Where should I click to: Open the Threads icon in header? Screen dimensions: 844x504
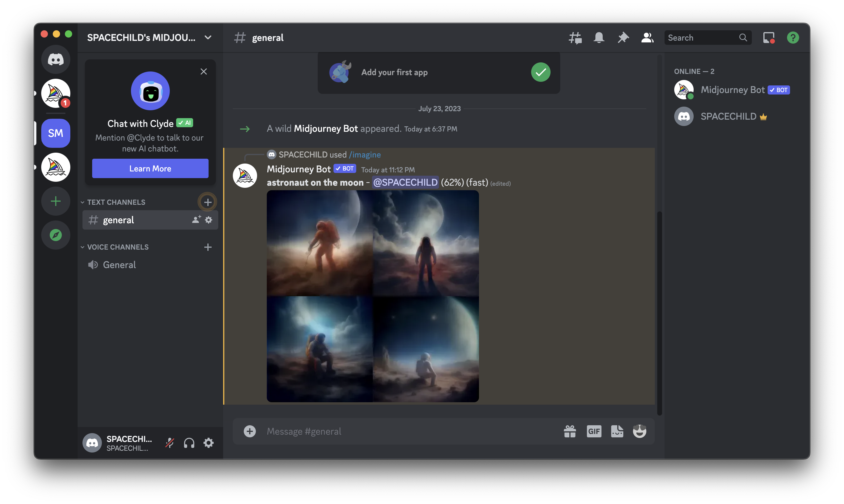575,38
